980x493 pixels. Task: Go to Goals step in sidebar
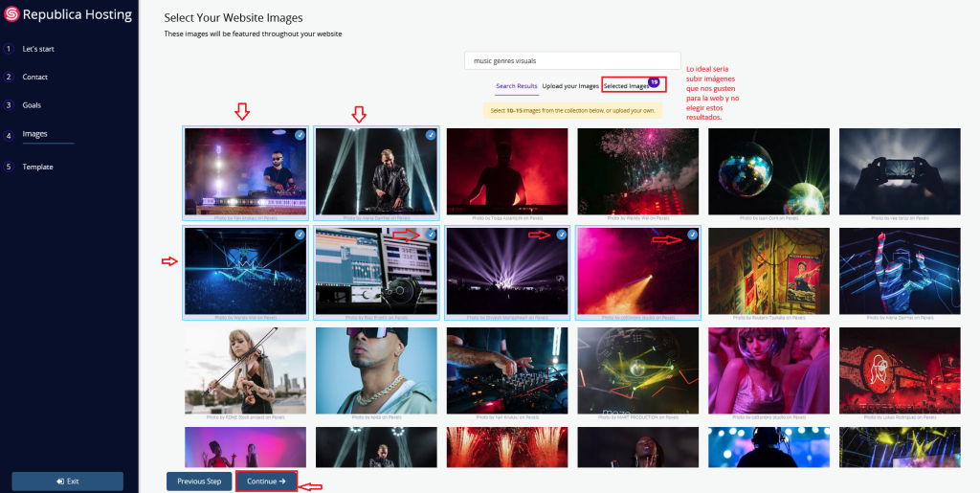32,104
